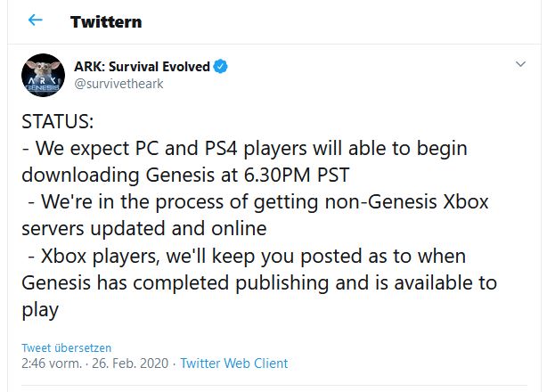
Task: Go back using the blue arrow
Action: coord(36,20)
